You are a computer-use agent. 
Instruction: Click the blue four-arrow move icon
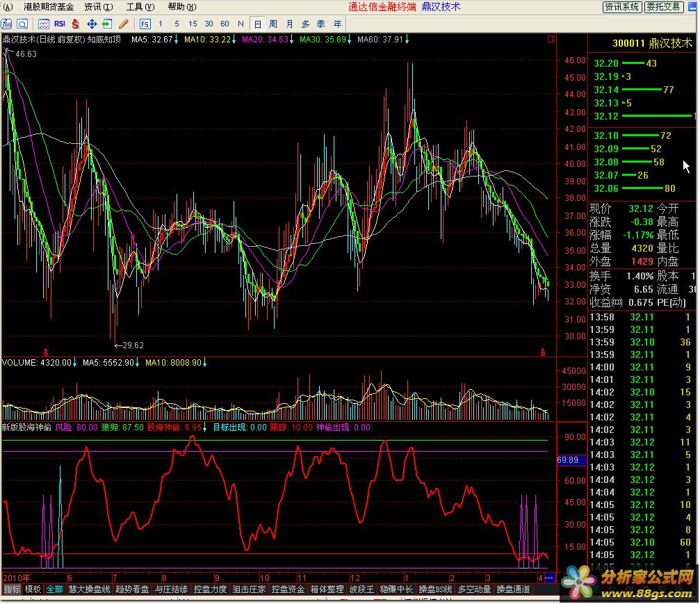[92, 24]
